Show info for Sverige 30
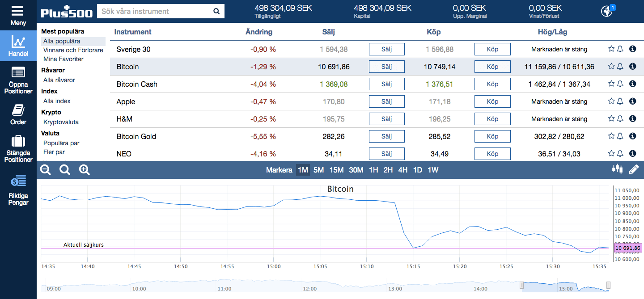This screenshot has width=644, height=299. click(632, 49)
